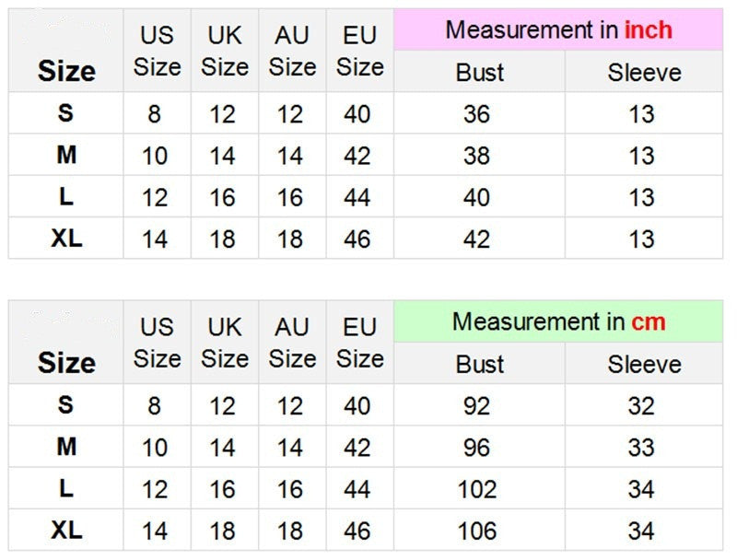Click bust value 102 for size L
737x560 pixels.
(x=477, y=489)
